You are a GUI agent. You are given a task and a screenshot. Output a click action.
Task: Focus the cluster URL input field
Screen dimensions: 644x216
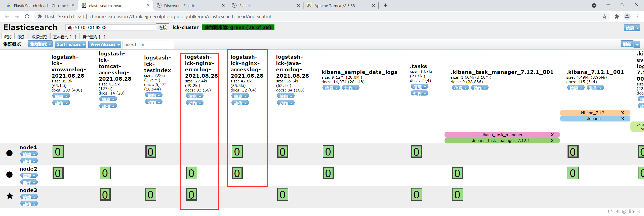[110, 27]
